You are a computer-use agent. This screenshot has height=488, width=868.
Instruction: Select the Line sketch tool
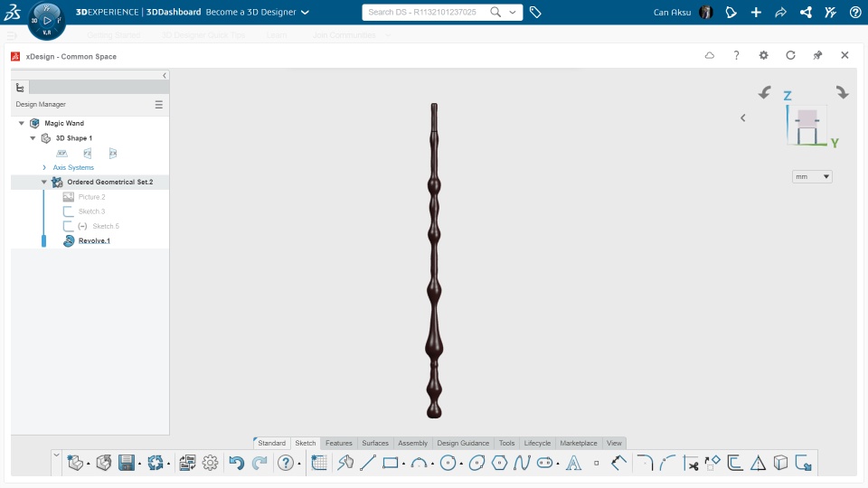pos(368,463)
